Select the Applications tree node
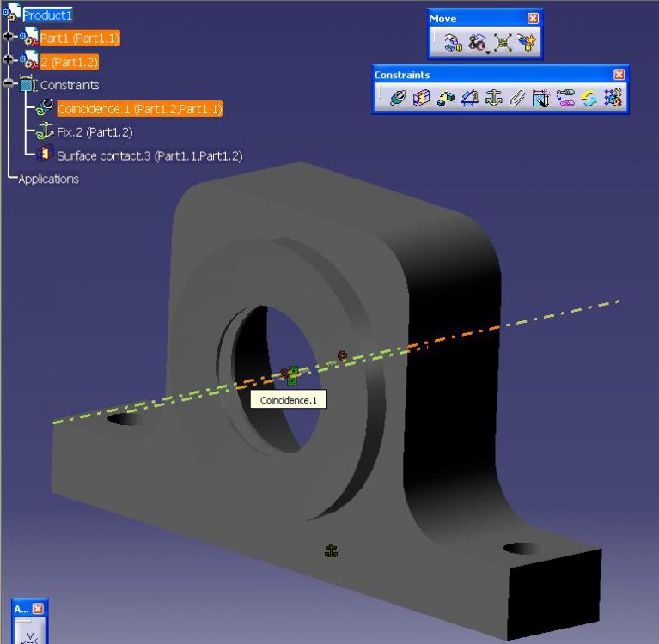This screenshot has height=644, width=659. pyautogui.click(x=48, y=179)
